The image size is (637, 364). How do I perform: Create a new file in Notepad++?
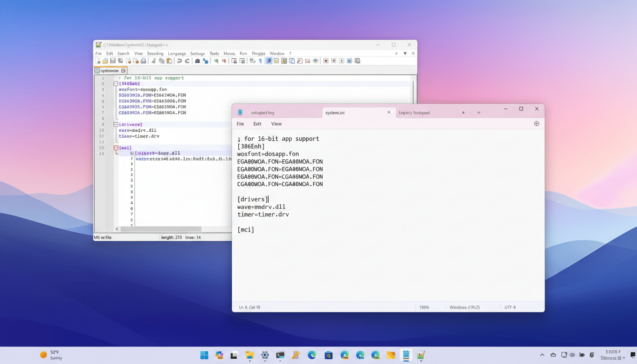[x=98, y=61]
